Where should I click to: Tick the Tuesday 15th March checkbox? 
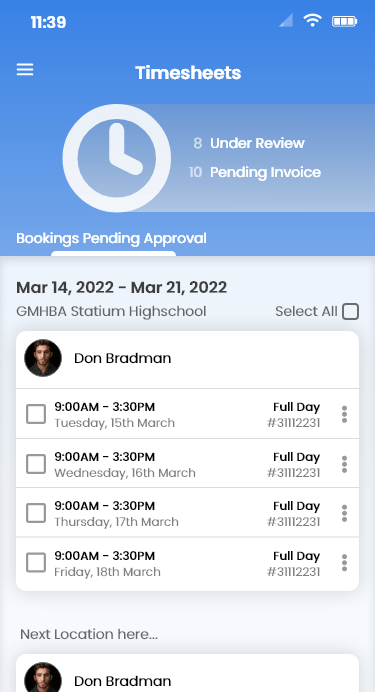click(36, 414)
